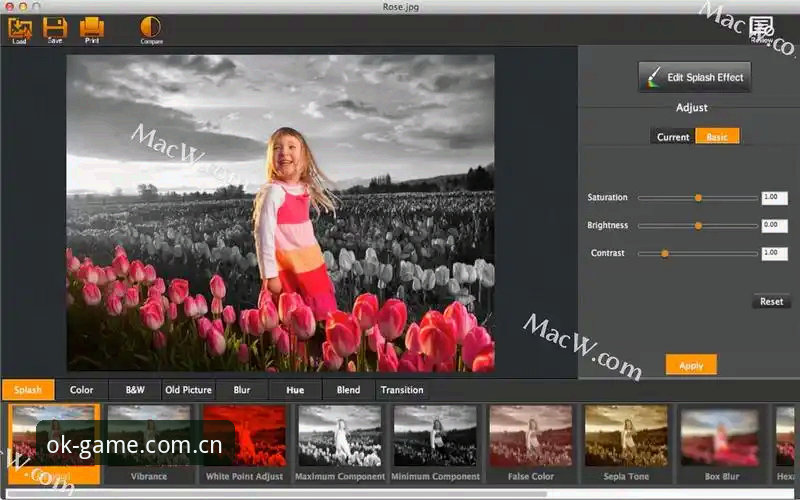Select the B&W effects tab
This screenshot has height=500, width=800.
[135, 390]
